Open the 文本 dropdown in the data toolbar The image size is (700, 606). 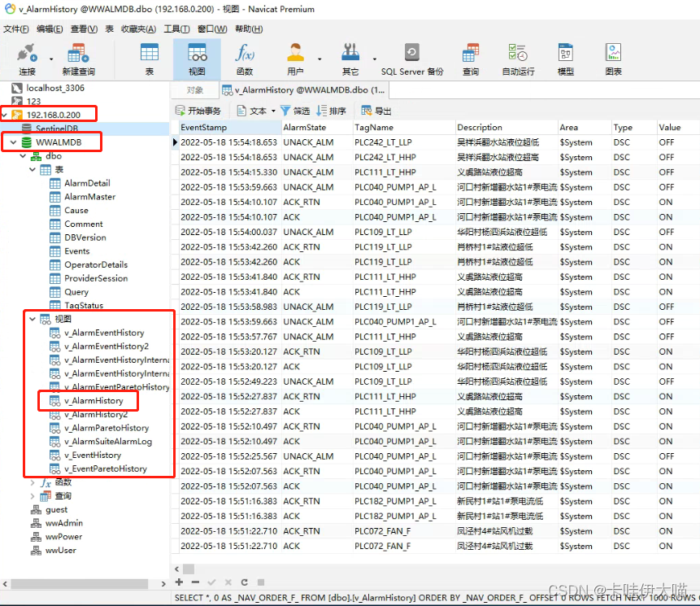pyautogui.click(x=258, y=111)
